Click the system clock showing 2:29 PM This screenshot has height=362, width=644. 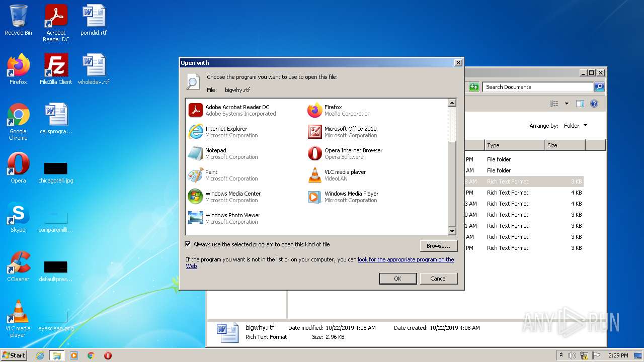pyautogui.click(x=618, y=355)
